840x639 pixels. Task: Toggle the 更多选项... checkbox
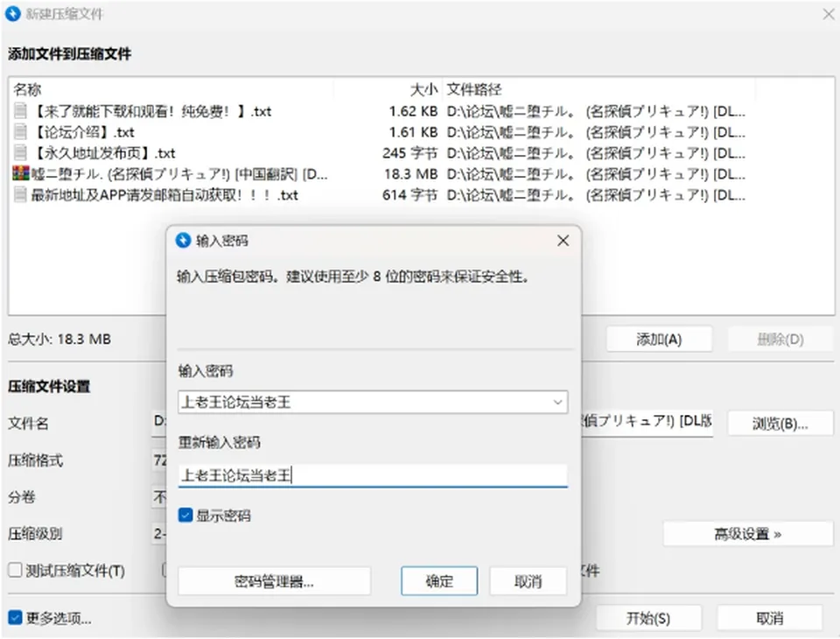pos(15,618)
